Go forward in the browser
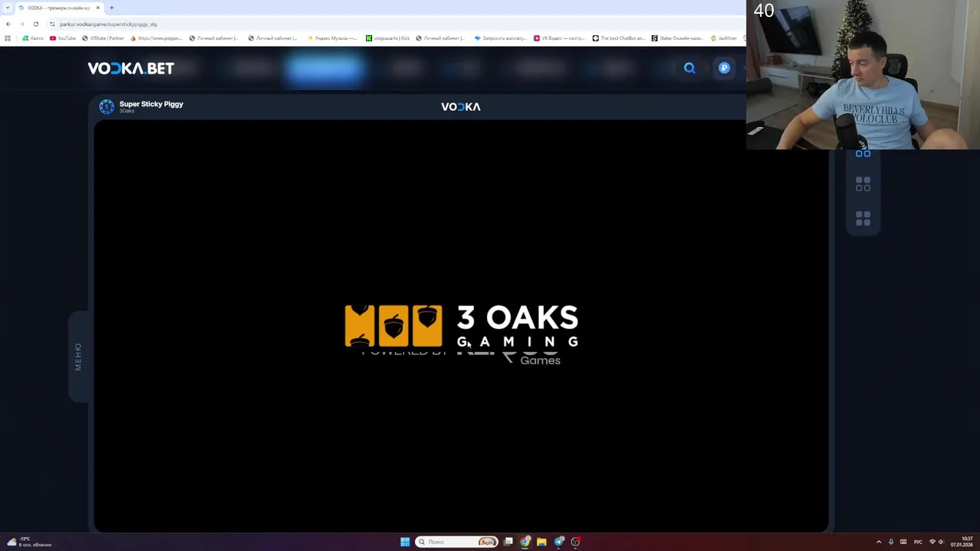The width and height of the screenshot is (980, 551). coord(21,24)
